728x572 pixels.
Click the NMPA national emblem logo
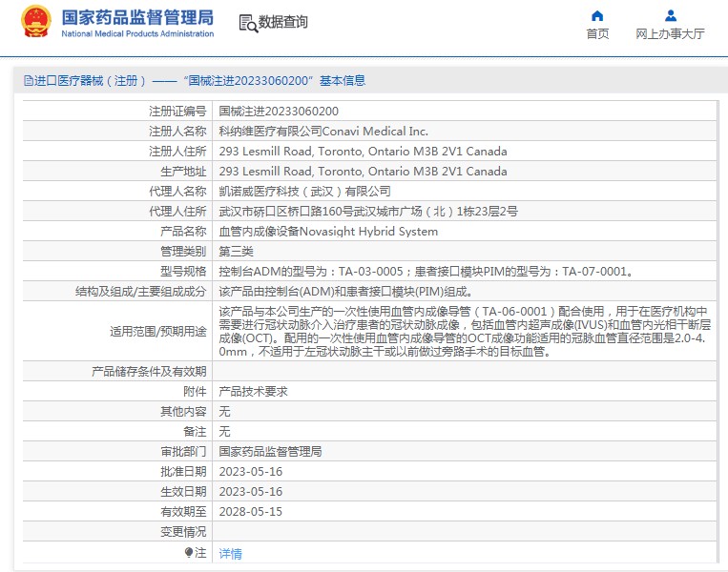click(34, 22)
